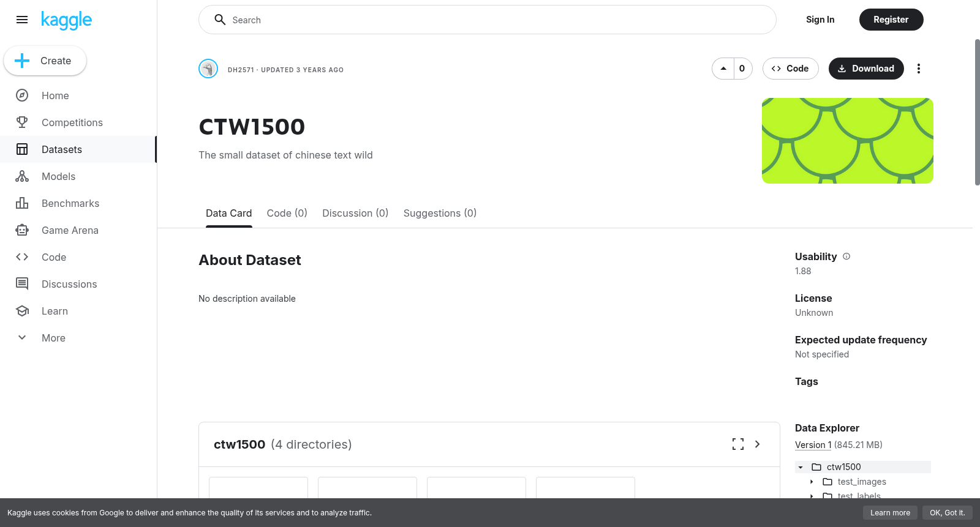Screen dimensions: 980x527
Task: Focus the Search input field
Action: 487,20
